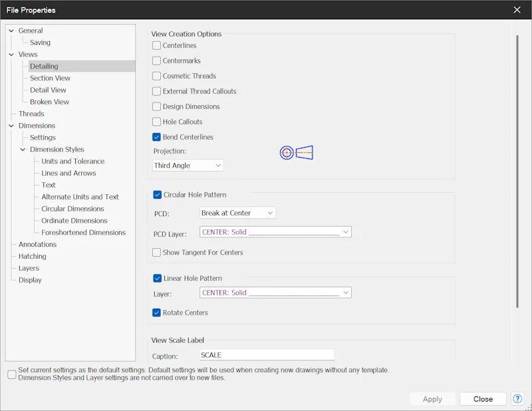This screenshot has width=532, height=411.
Task: Go to Detail View settings
Action: pyautogui.click(x=48, y=90)
